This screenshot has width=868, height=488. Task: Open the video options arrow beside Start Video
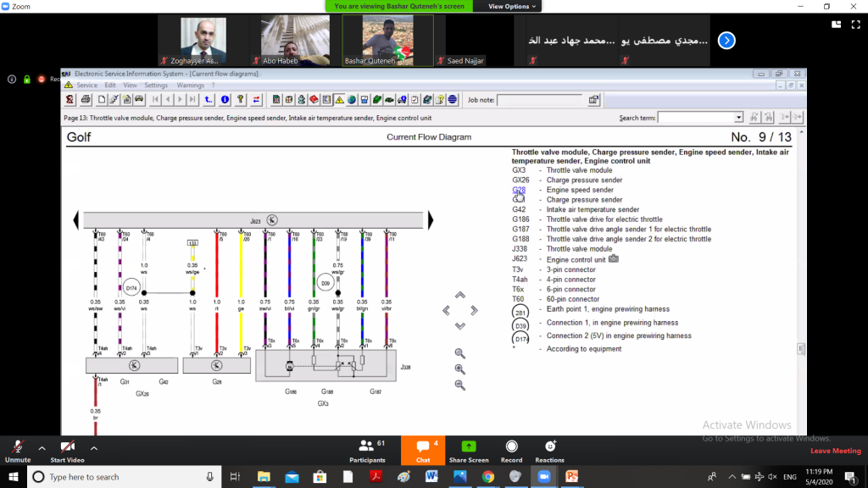(x=94, y=448)
